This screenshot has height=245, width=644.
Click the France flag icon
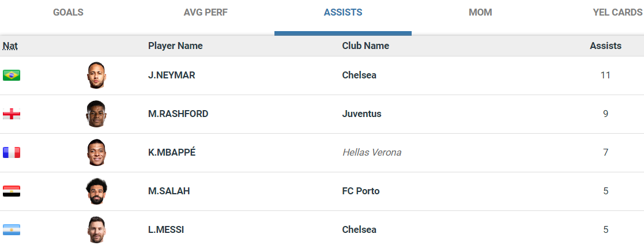pyautogui.click(x=12, y=153)
